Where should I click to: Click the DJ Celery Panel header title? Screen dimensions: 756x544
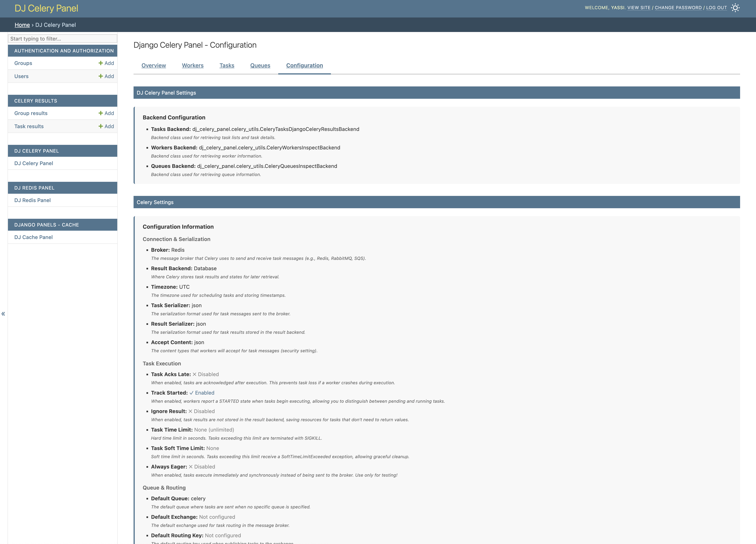click(x=46, y=8)
